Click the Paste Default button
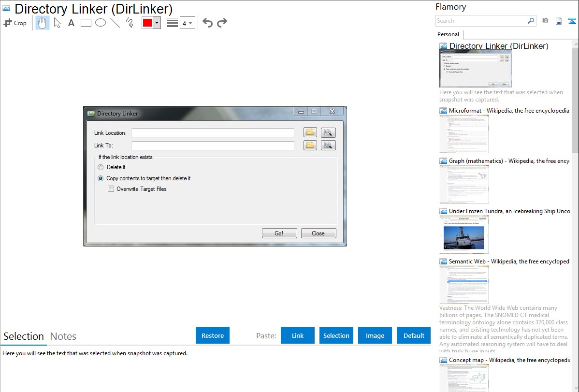 point(414,335)
